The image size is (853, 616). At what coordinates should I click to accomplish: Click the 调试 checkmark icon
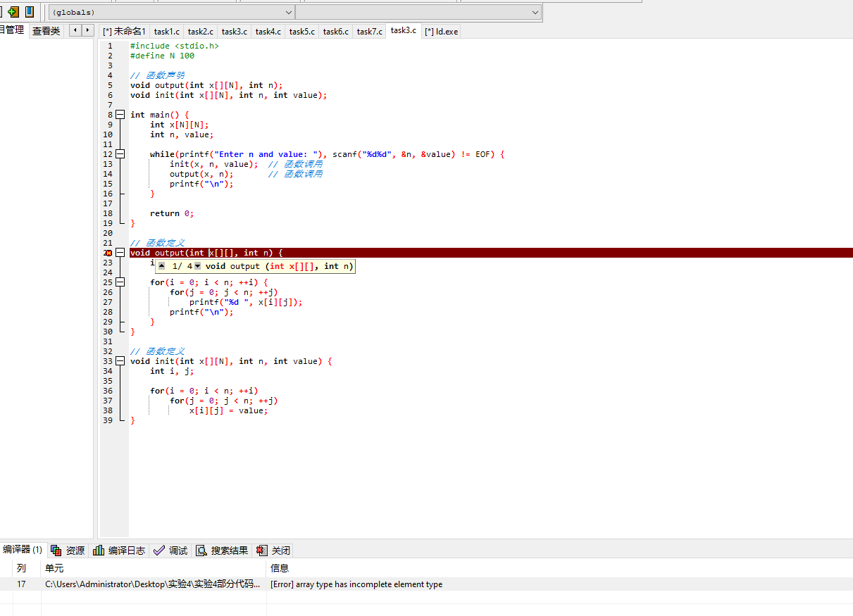coord(159,551)
